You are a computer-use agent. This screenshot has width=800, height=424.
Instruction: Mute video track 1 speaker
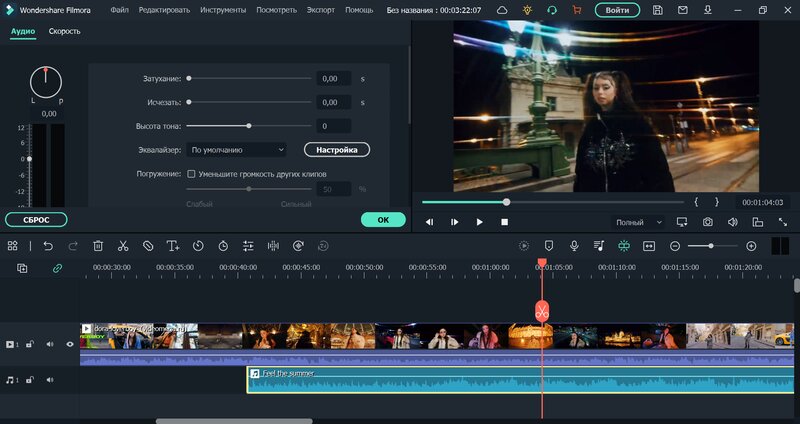(x=50, y=344)
